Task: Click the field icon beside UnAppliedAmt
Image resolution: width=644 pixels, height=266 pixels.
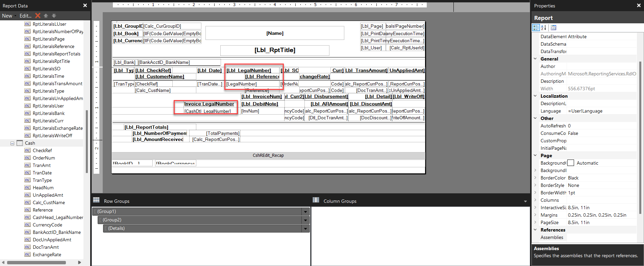Action: point(28,195)
